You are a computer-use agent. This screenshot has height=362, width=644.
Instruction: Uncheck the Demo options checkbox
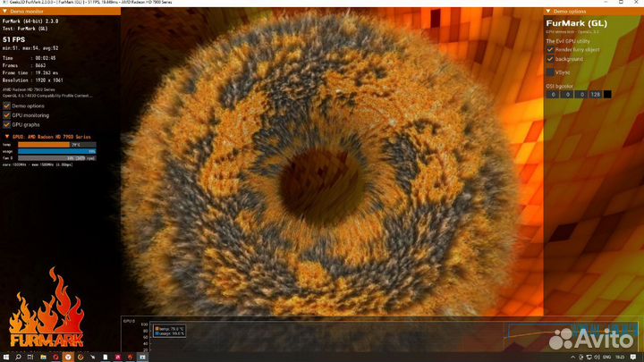point(6,105)
